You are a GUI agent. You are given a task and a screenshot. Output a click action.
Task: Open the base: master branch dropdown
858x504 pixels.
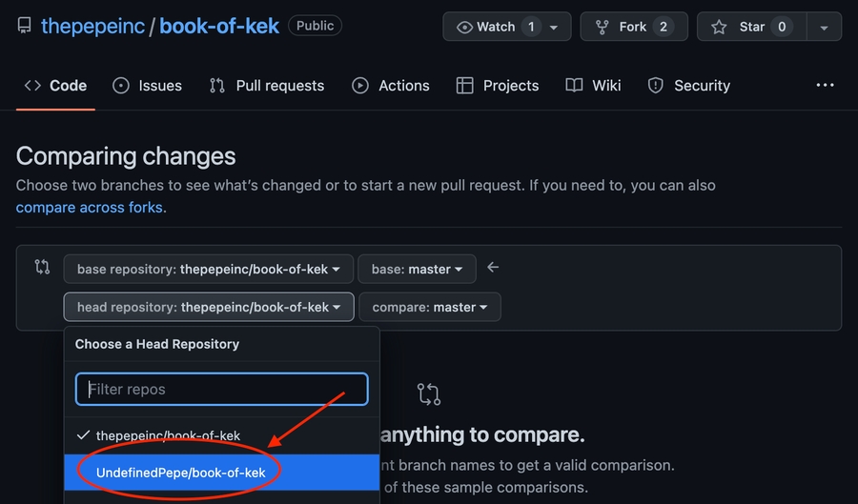tap(417, 270)
